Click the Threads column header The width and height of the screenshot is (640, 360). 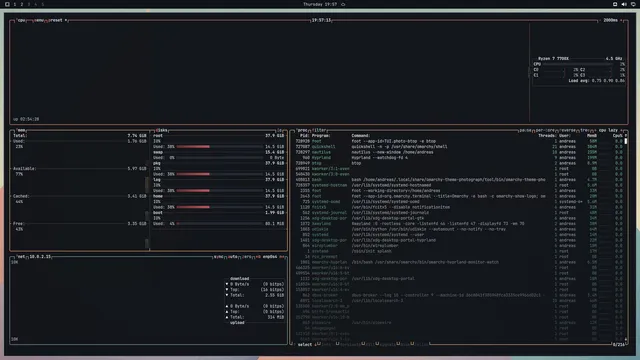coord(547,136)
